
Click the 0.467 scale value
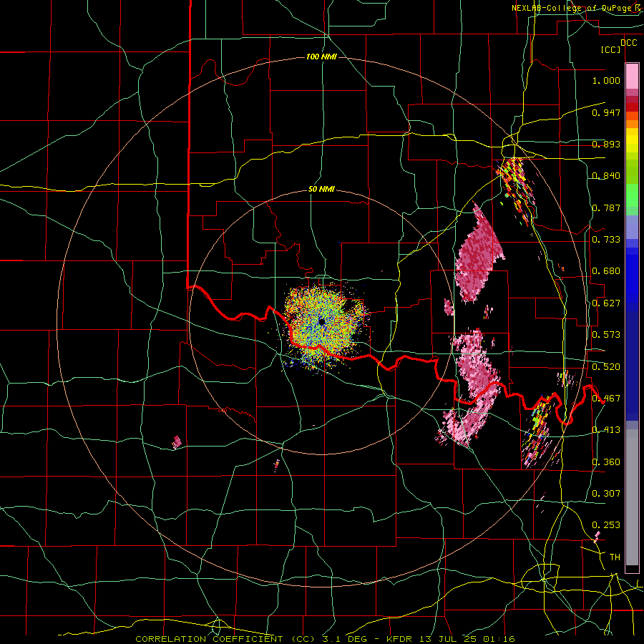pyautogui.click(x=606, y=399)
